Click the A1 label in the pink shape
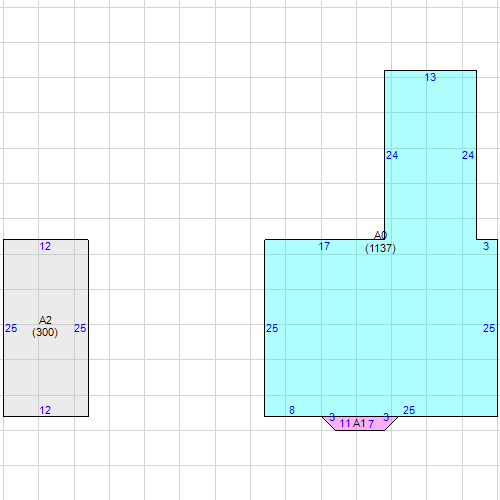 click(359, 423)
